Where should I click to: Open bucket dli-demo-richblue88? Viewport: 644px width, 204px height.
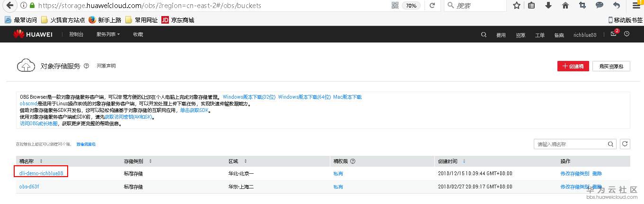(41, 173)
